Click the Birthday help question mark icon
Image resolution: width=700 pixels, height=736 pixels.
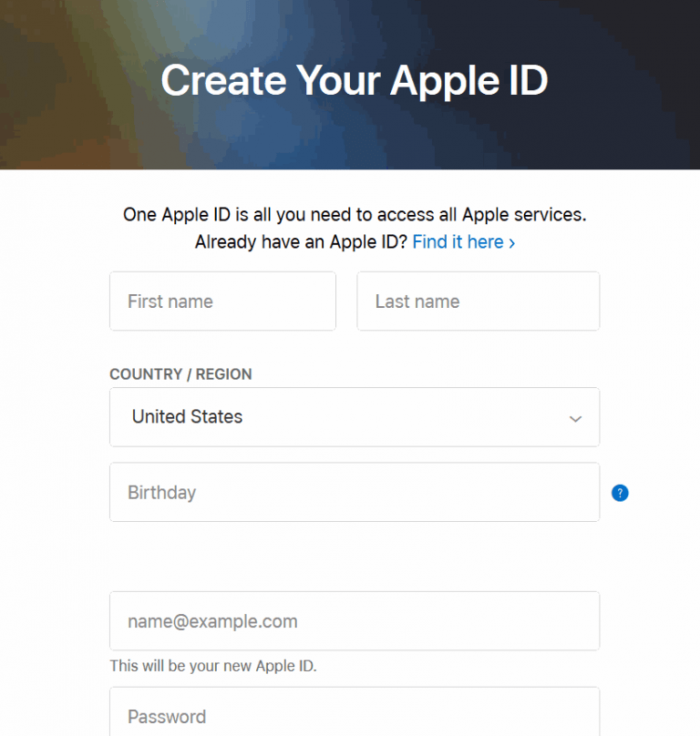620,493
